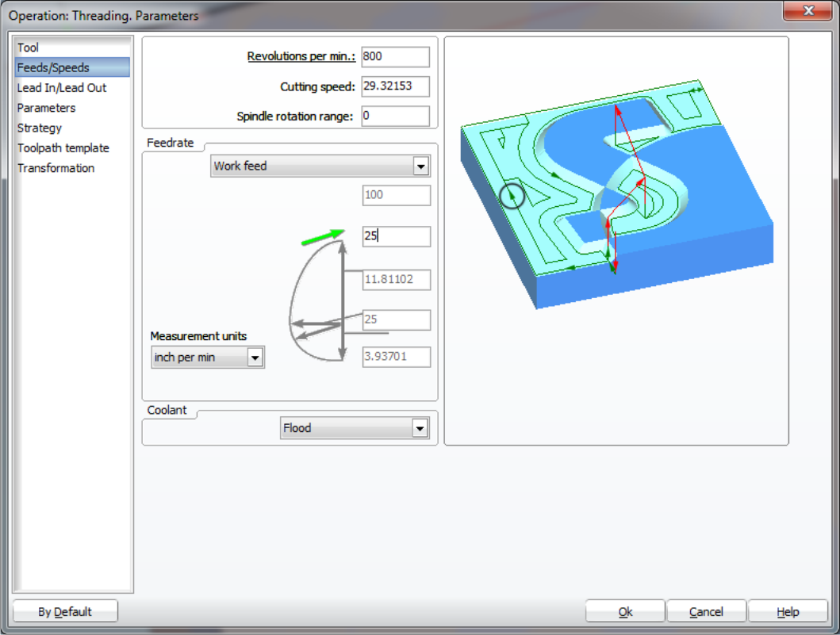This screenshot has height=635, width=840.
Task: Click the feed field showing 100
Action: pyautogui.click(x=397, y=196)
